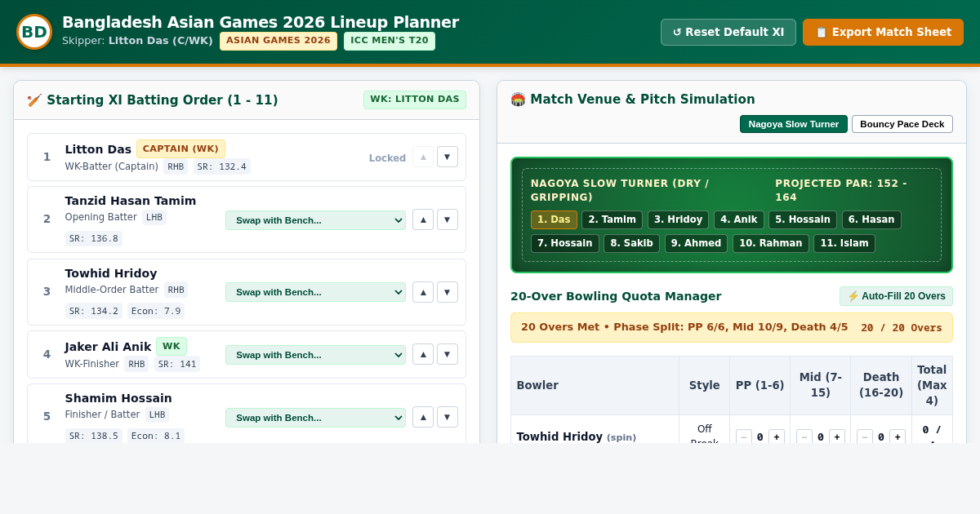
Task: Shift Jaker Ali Anik up one position
Action: pyautogui.click(x=423, y=354)
